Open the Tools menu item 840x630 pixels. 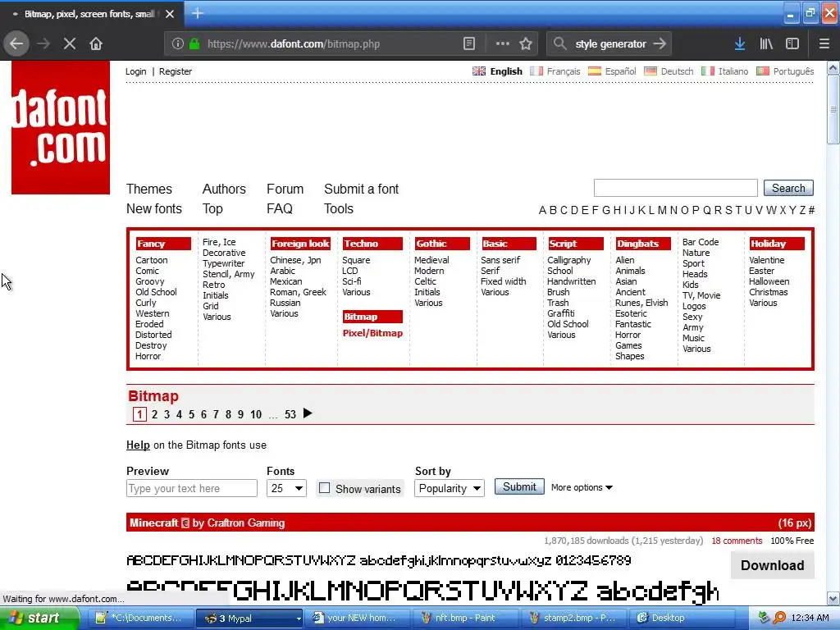[339, 209]
